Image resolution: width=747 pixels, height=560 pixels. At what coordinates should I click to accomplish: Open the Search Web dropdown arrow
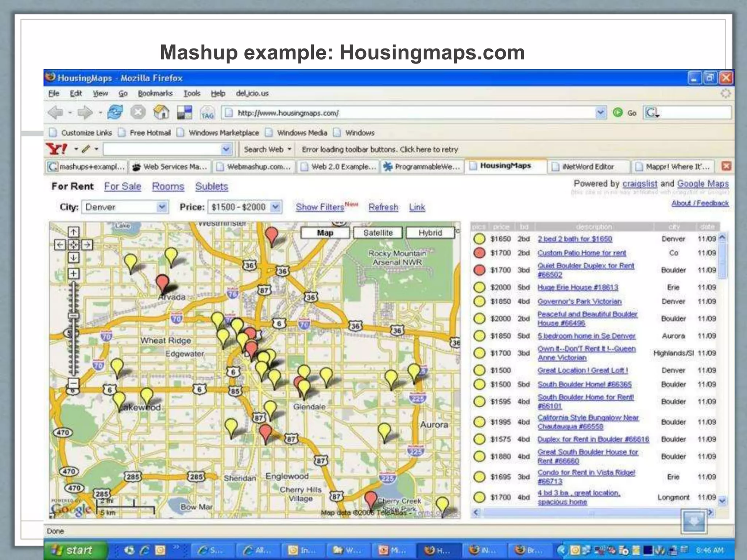point(289,149)
